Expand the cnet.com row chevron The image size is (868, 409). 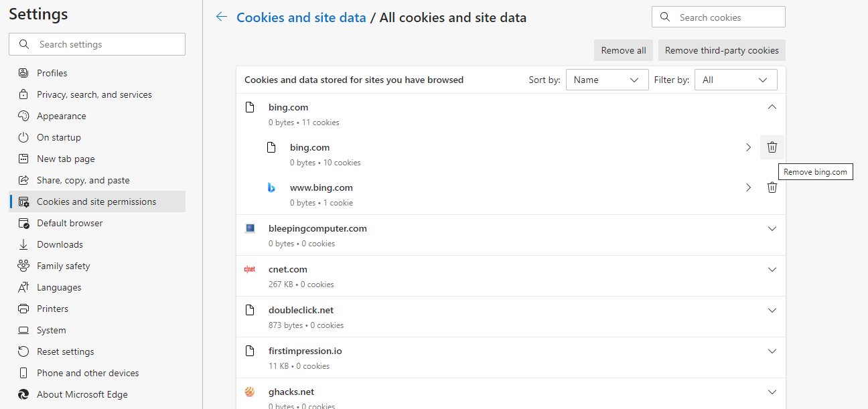pos(772,269)
